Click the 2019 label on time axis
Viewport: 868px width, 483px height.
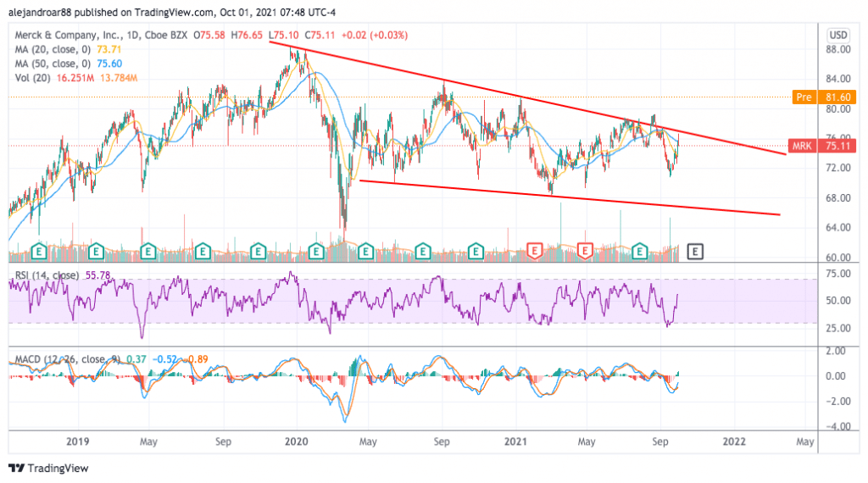pyautogui.click(x=77, y=441)
